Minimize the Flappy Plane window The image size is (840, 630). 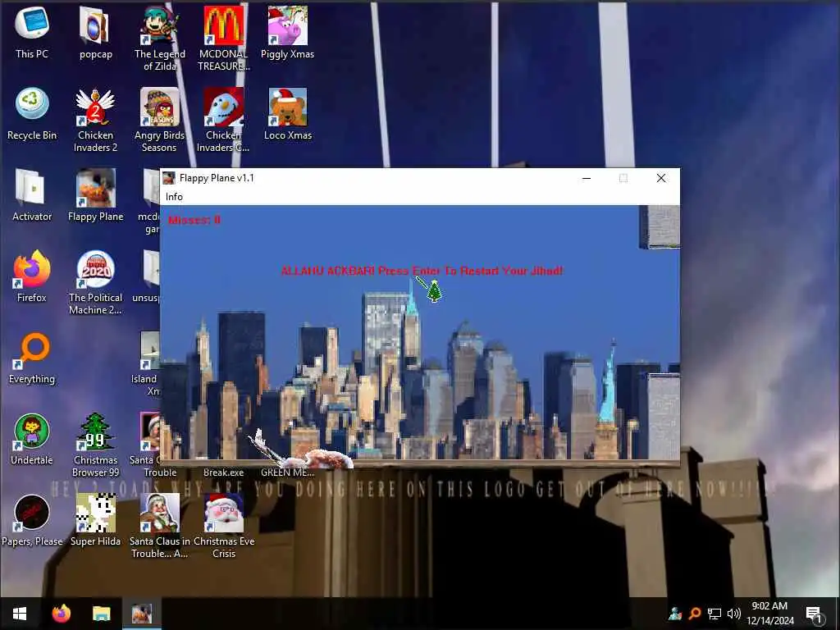coord(587,178)
